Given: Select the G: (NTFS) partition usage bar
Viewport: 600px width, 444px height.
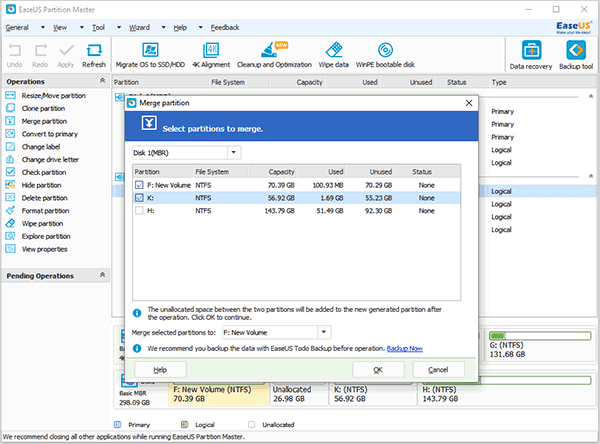Looking at the screenshot, I should [540, 336].
